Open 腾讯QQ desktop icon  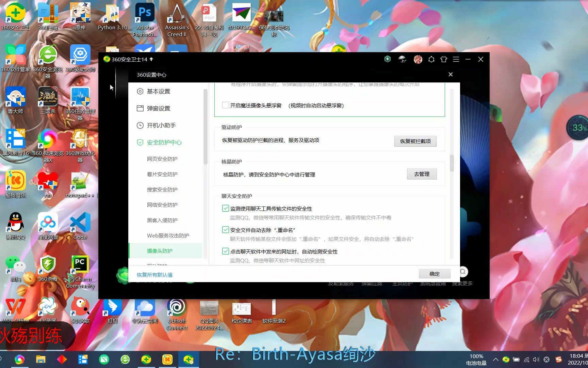15,226
